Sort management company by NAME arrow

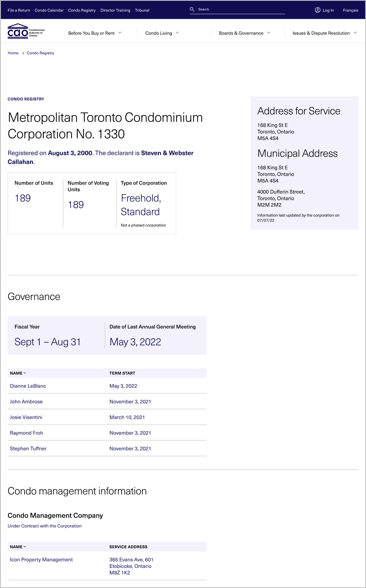tap(25, 547)
